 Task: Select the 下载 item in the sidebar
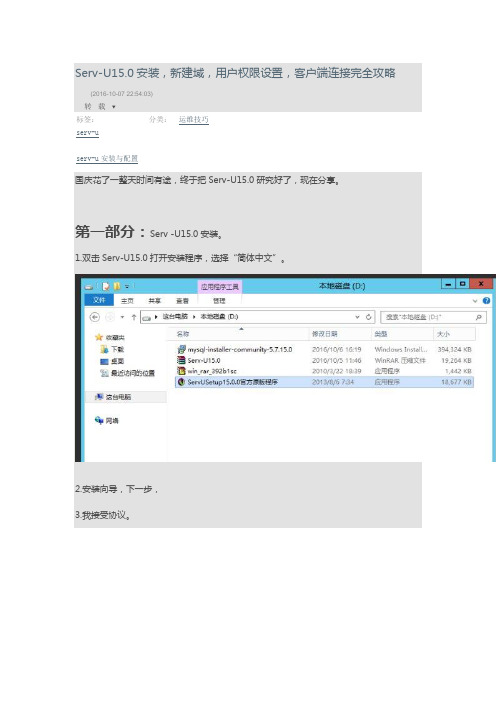pyautogui.click(x=117, y=349)
